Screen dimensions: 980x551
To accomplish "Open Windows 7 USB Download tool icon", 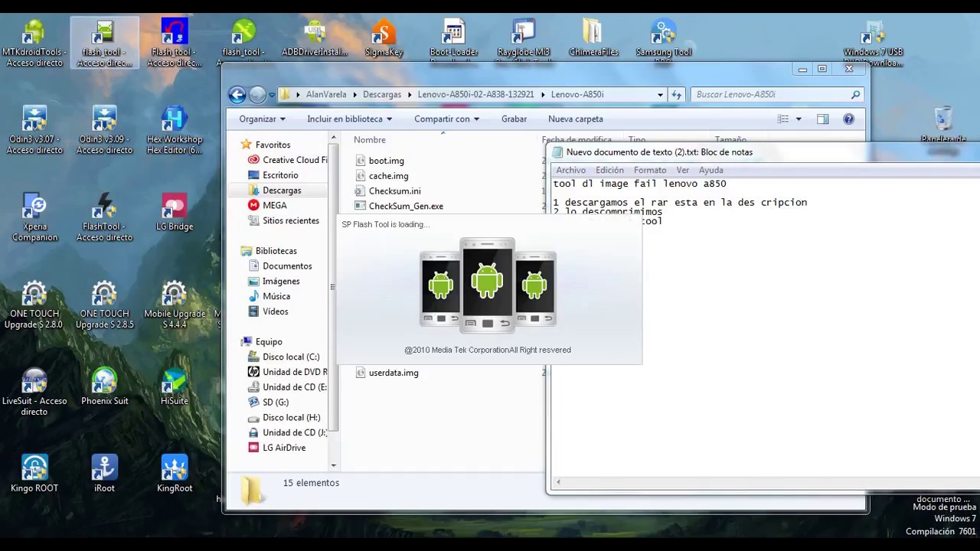I will click(x=873, y=44).
